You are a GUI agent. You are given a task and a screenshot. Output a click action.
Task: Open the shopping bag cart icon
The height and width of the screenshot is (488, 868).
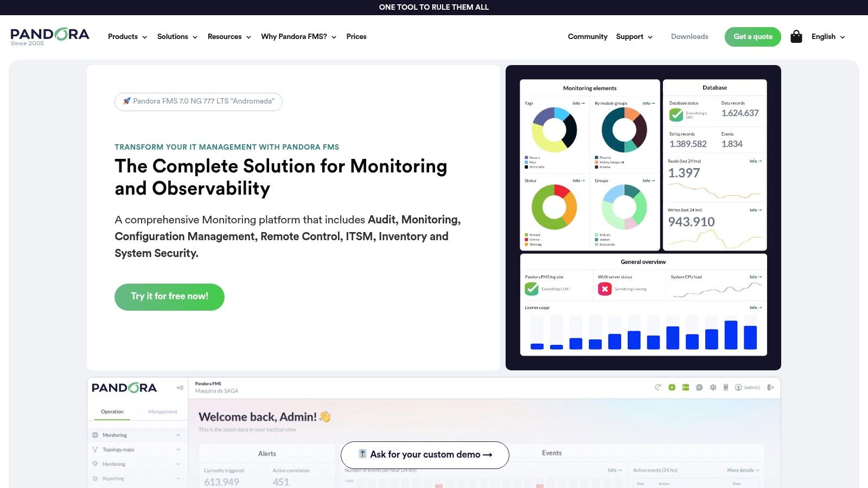click(796, 37)
